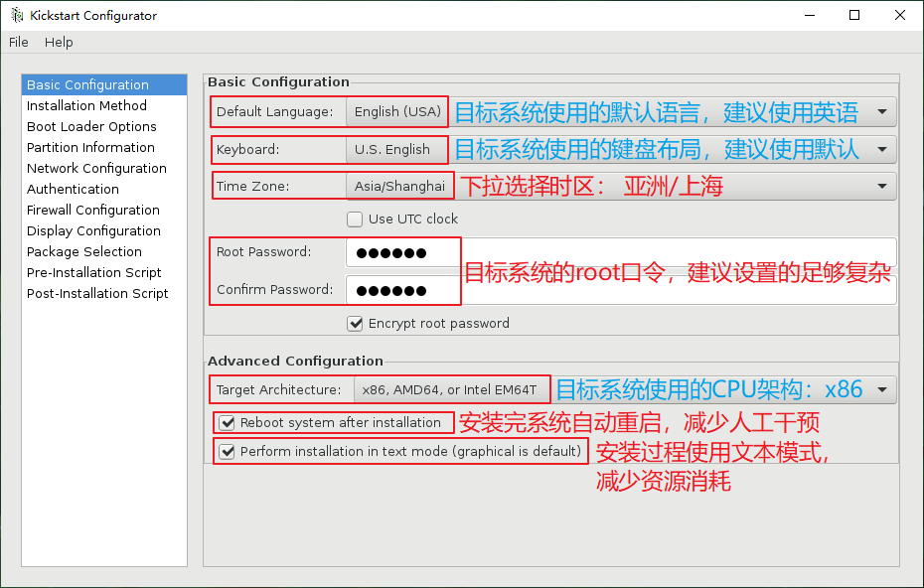Expand the Time Zone dropdown
The width and height of the screenshot is (924, 588).
(x=621, y=186)
